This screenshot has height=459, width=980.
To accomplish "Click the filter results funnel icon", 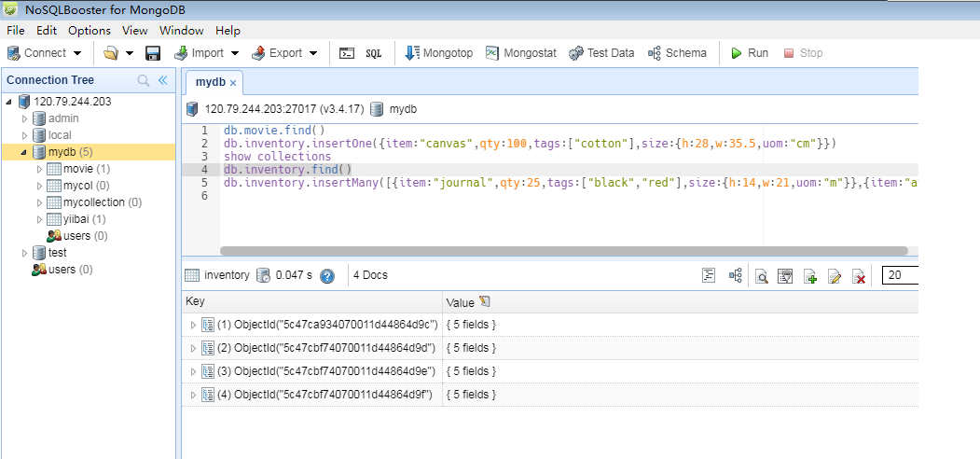I will tap(785, 276).
